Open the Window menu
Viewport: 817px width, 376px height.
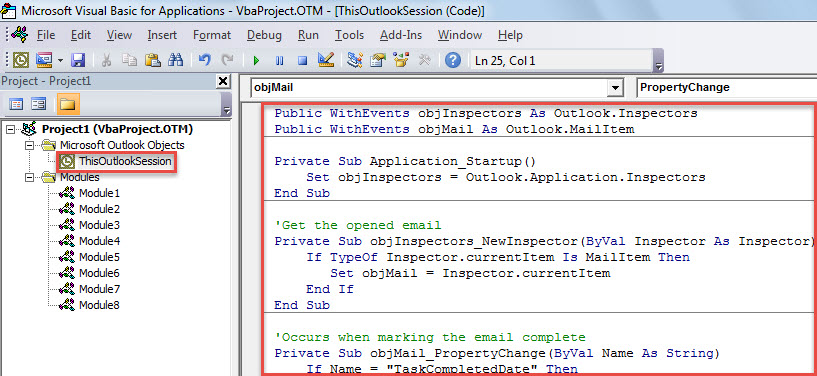tap(460, 35)
